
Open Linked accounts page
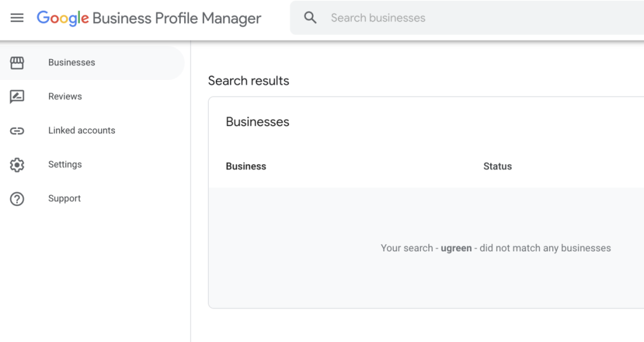tap(82, 130)
